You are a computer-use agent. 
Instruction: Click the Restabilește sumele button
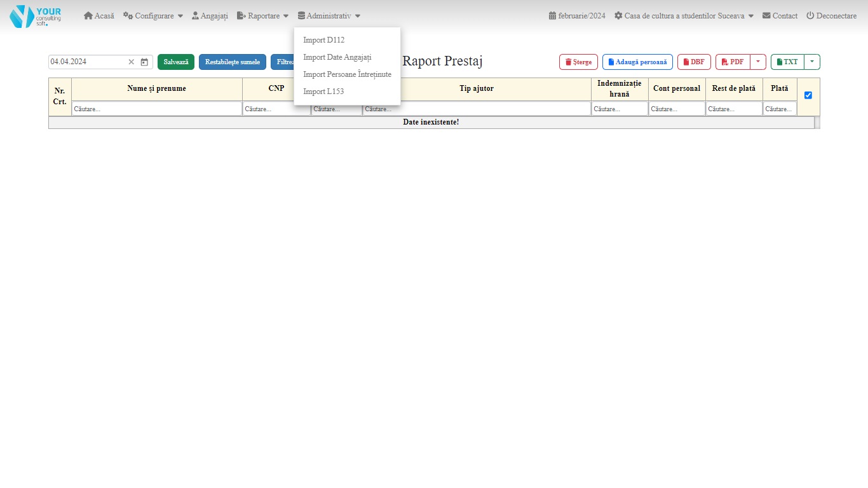tap(232, 62)
